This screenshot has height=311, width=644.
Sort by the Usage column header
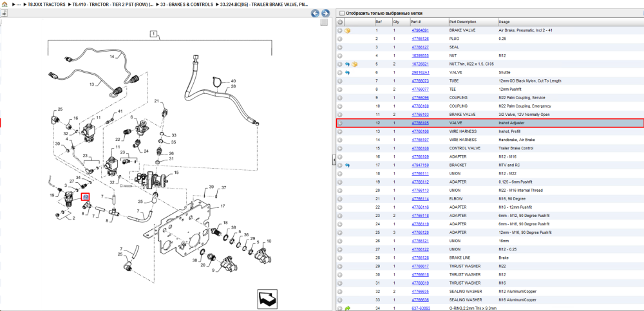tap(570, 22)
